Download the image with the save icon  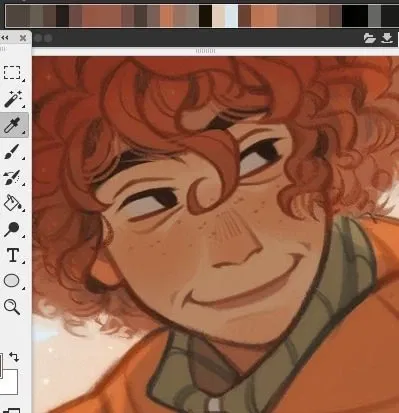click(387, 38)
